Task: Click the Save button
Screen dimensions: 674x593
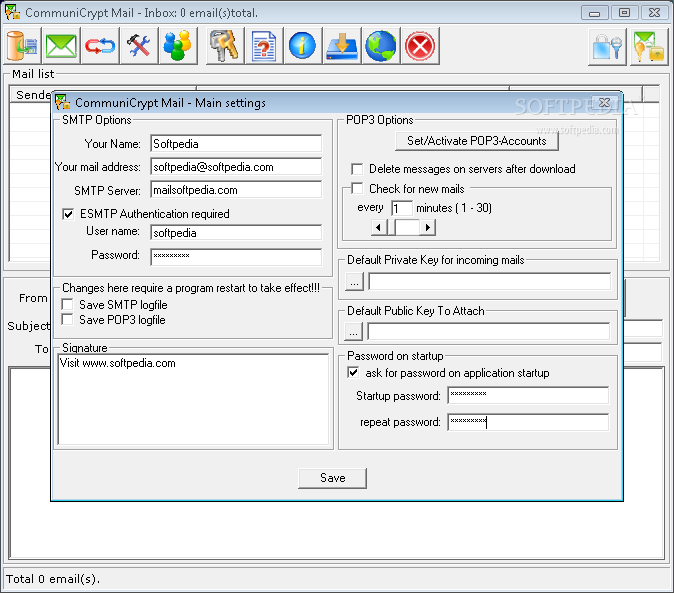Action: [332, 478]
